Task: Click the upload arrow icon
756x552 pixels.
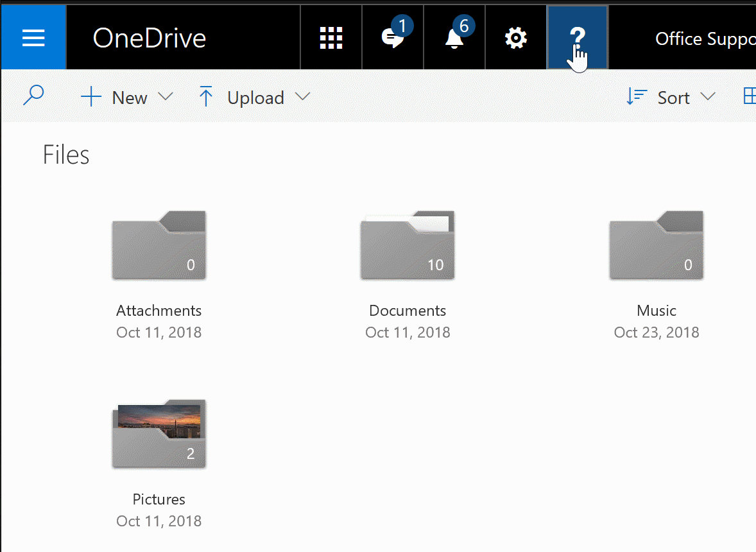Action: 206,96
